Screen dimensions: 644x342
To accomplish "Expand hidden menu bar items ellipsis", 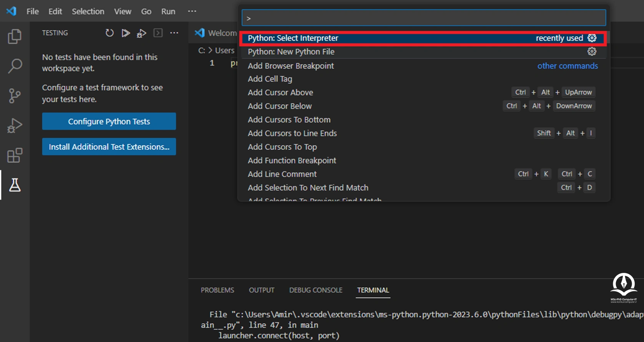I will [192, 11].
